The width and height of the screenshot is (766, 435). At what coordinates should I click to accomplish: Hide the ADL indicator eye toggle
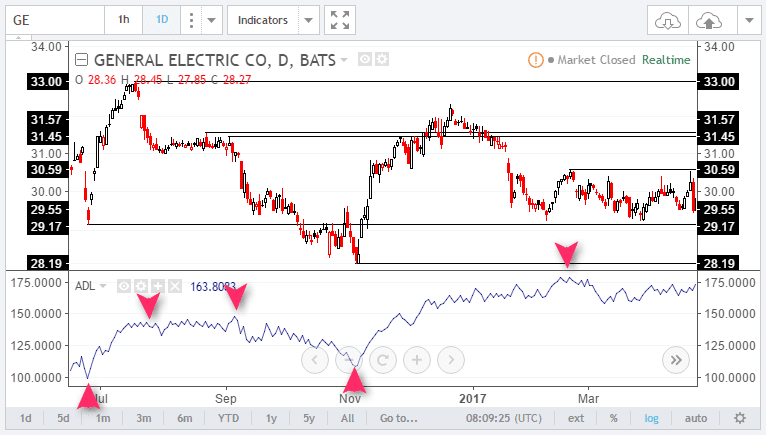[x=124, y=286]
